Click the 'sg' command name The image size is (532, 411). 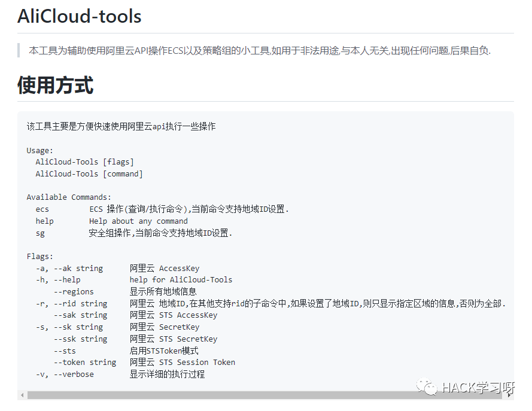point(40,233)
